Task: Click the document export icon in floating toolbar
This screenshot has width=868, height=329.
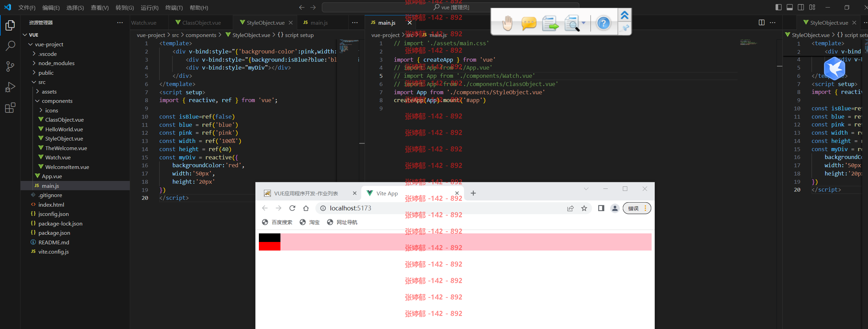Action: click(550, 23)
